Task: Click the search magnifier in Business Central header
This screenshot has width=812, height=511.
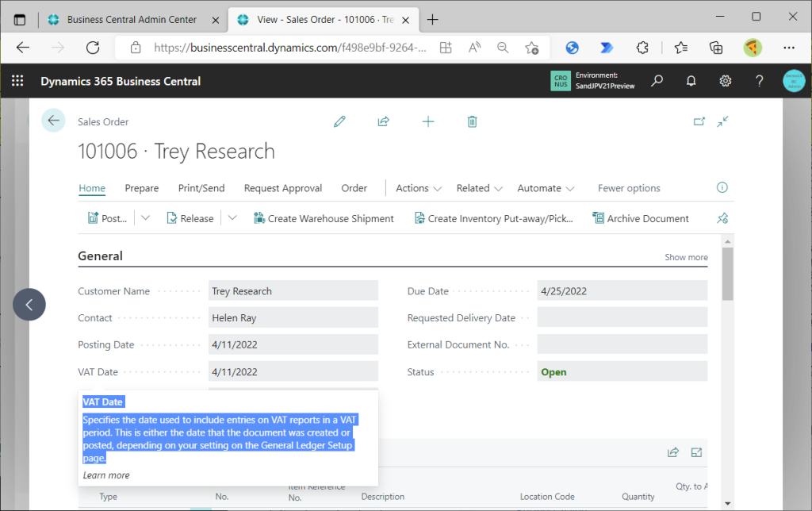Action: [x=657, y=81]
